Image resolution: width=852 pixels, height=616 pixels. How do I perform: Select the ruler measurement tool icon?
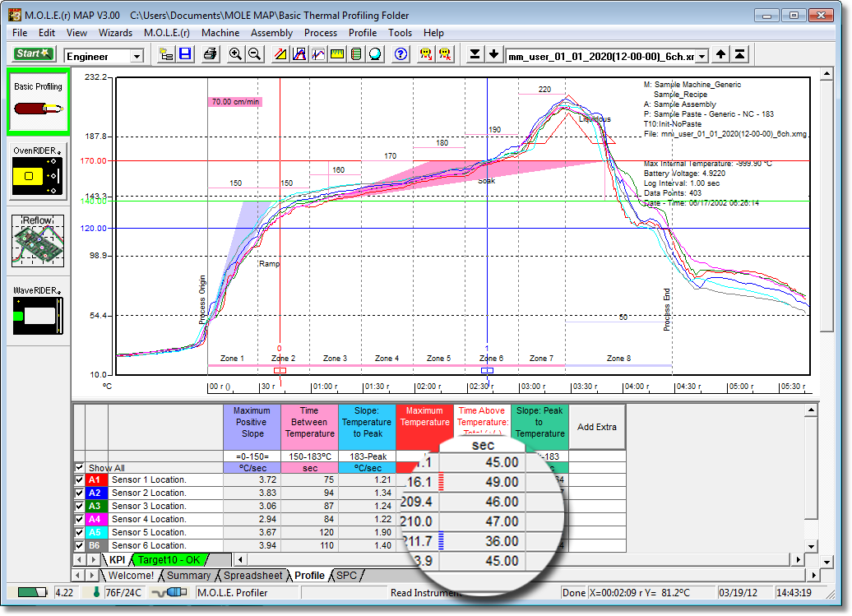(337, 54)
